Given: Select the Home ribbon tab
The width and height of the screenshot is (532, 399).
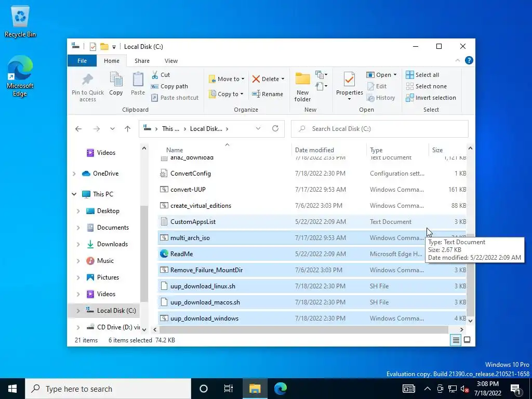Looking at the screenshot, I should [112, 61].
